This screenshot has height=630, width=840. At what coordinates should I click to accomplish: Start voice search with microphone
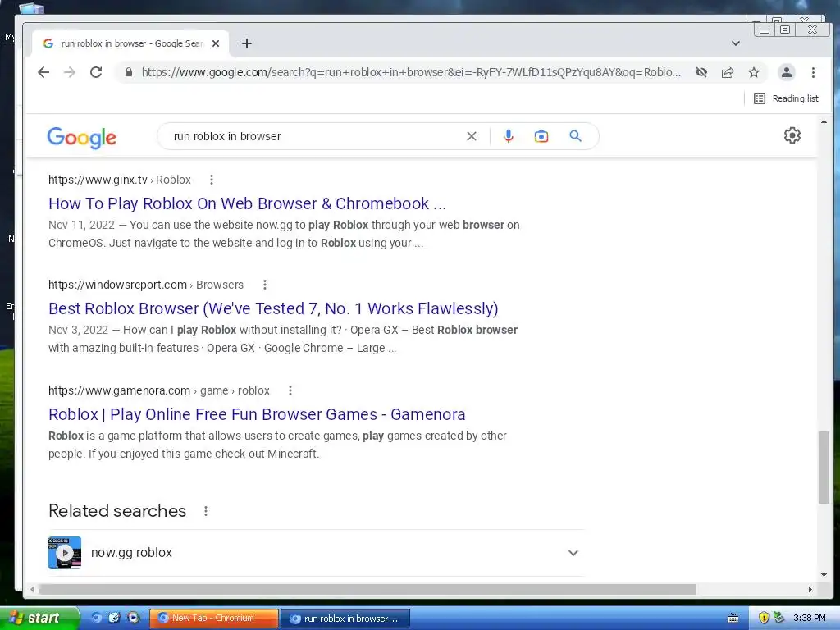tap(509, 136)
